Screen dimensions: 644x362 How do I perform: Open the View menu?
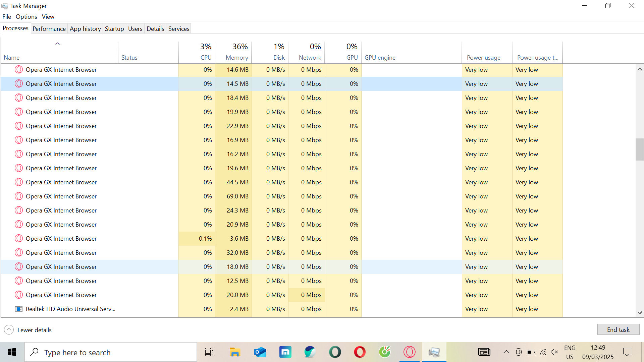tap(48, 17)
